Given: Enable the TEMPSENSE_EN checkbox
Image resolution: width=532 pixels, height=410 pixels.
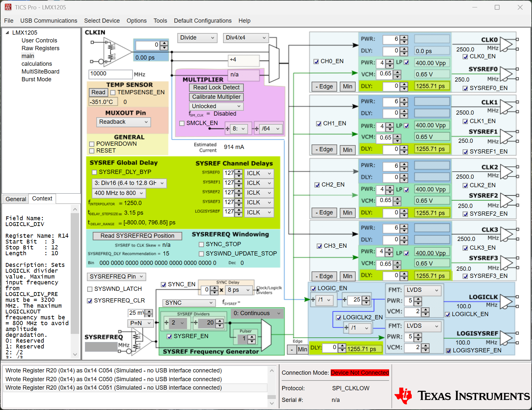Looking at the screenshot, I should [x=113, y=93].
